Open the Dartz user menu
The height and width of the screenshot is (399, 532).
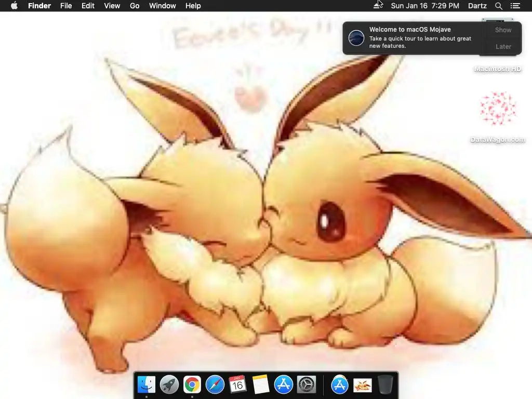click(x=477, y=6)
